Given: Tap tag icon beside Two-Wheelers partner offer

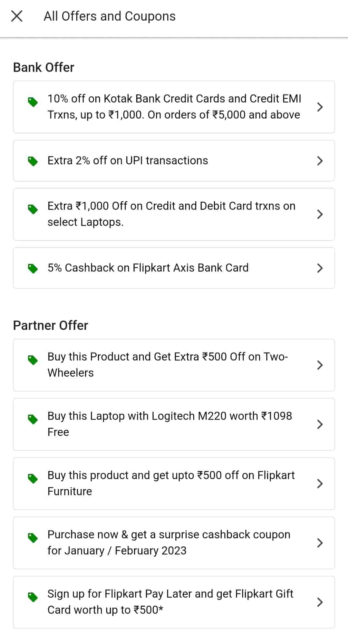Looking at the screenshot, I should coord(33,360).
